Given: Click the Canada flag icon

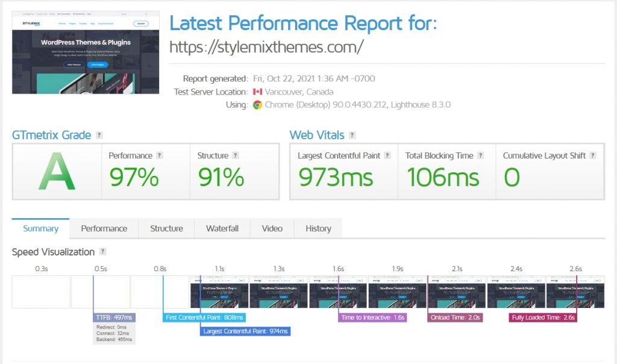Looking at the screenshot, I should point(257,92).
